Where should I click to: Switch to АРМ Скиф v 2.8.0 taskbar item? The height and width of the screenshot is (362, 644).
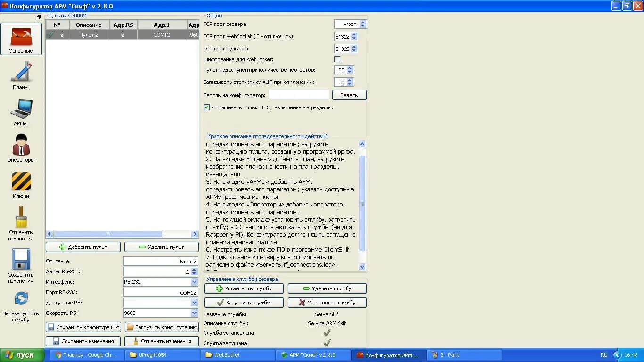313,355
